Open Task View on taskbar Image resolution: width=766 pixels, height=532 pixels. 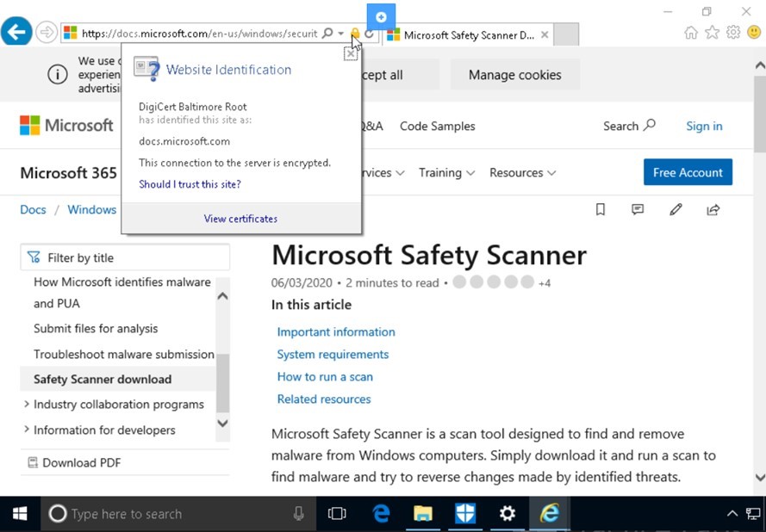(x=337, y=513)
